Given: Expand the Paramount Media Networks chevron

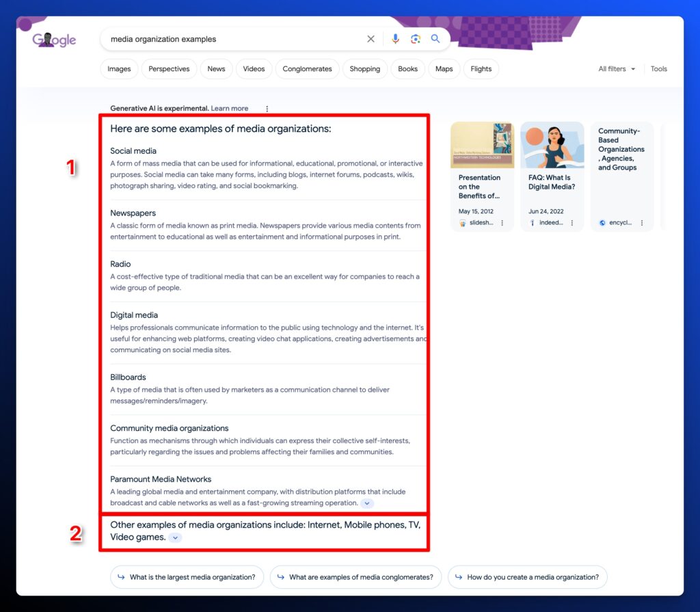Looking at the screenshot, I should tap(367, 503).
